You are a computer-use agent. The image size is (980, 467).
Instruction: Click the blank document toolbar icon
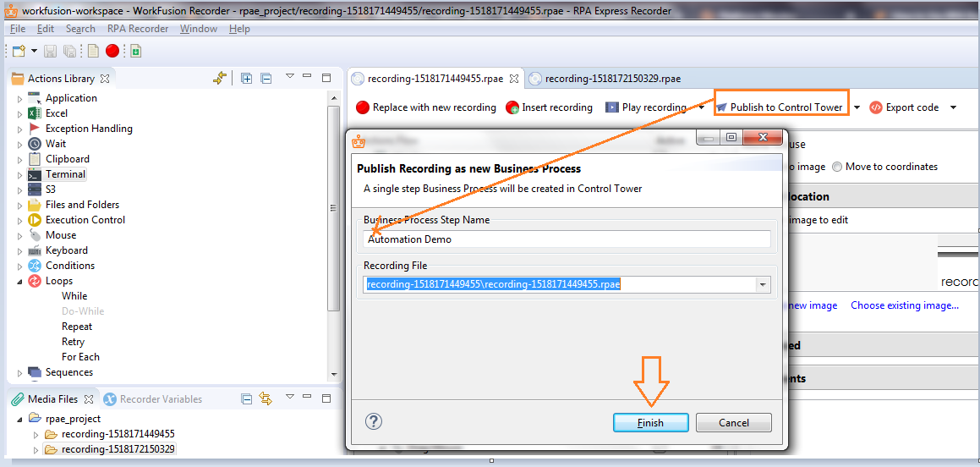tap(93, 52)
